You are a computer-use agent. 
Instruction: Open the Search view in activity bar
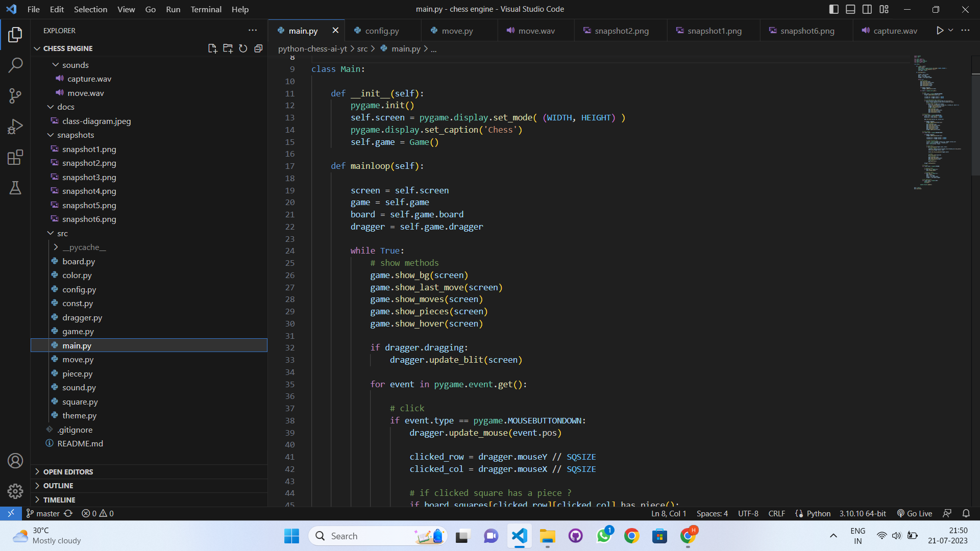pos(15,65)
